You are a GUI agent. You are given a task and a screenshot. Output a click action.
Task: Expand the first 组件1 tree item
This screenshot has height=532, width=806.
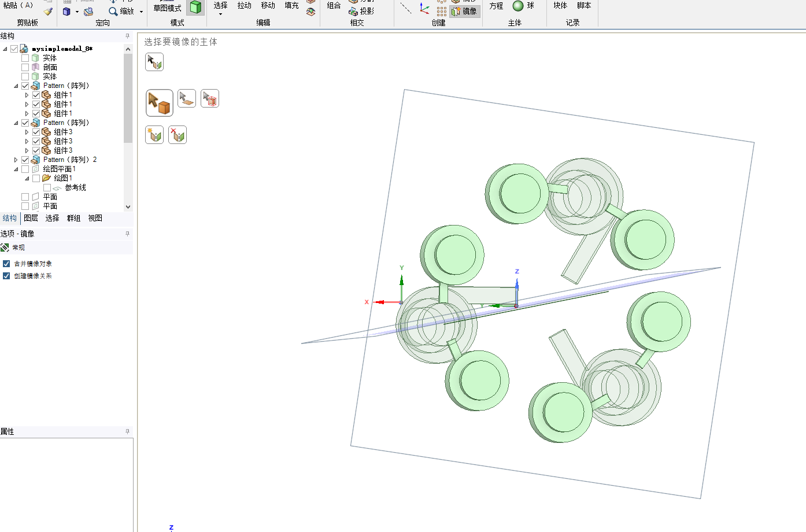point(27,94)
